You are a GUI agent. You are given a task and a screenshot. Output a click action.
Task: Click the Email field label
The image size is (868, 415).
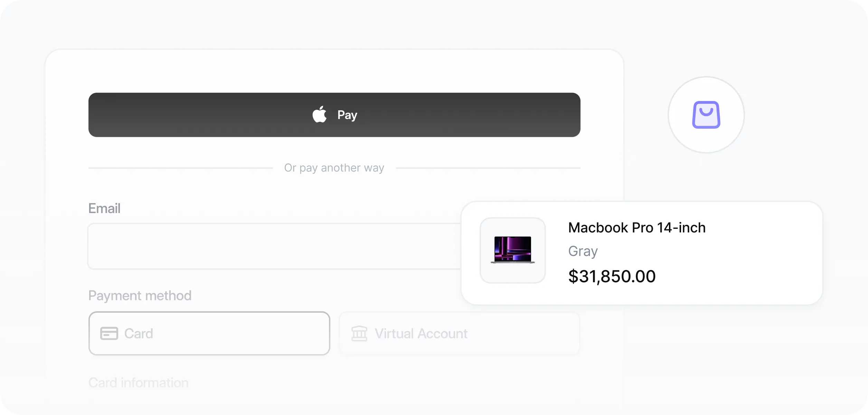click(104, 208)
